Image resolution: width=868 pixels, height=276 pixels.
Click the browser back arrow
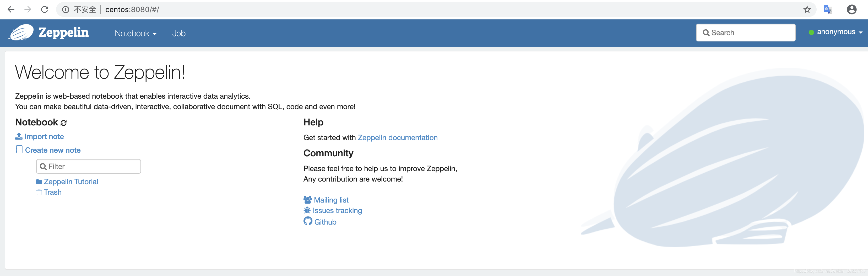tap(11, 9)
